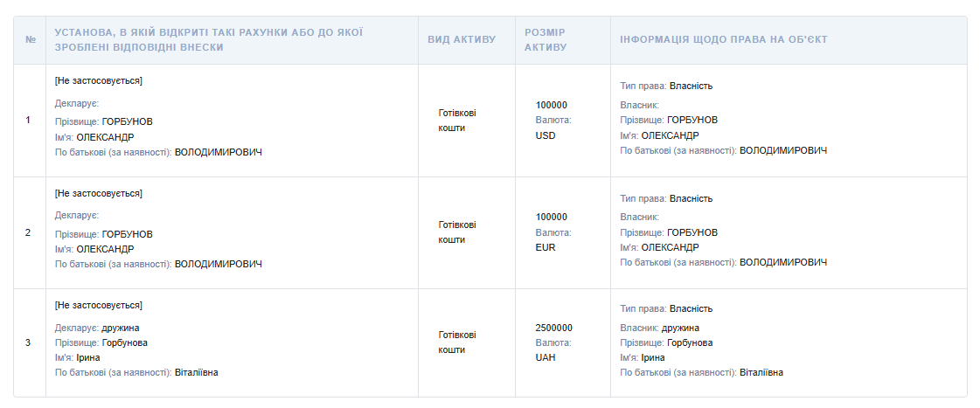
Task: Click the EUR currency value
Action: pos(546,247)
